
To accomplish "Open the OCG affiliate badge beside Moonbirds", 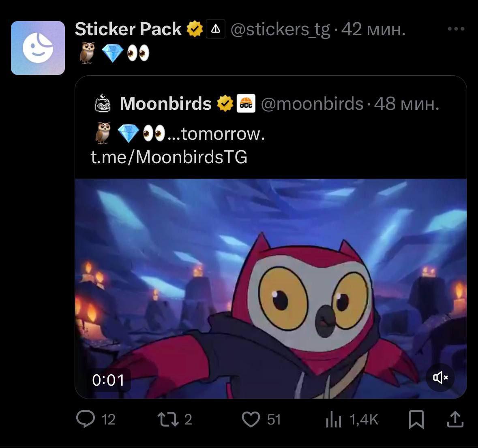I will tap(246, 104).
